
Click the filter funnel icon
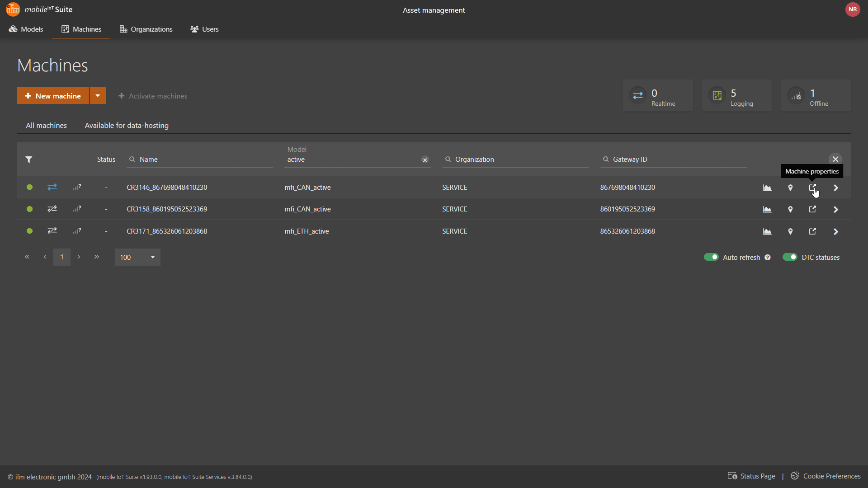[29, 160]
